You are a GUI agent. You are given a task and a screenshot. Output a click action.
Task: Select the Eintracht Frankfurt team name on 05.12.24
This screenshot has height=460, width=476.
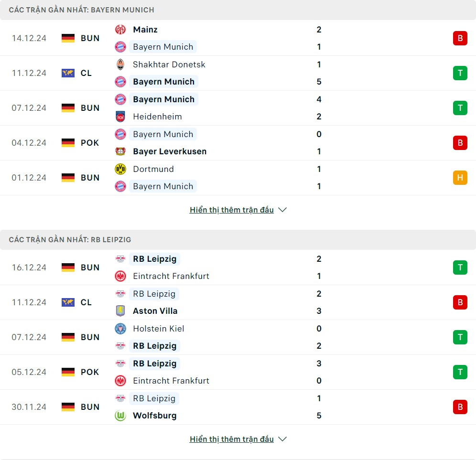coord(171,381)
